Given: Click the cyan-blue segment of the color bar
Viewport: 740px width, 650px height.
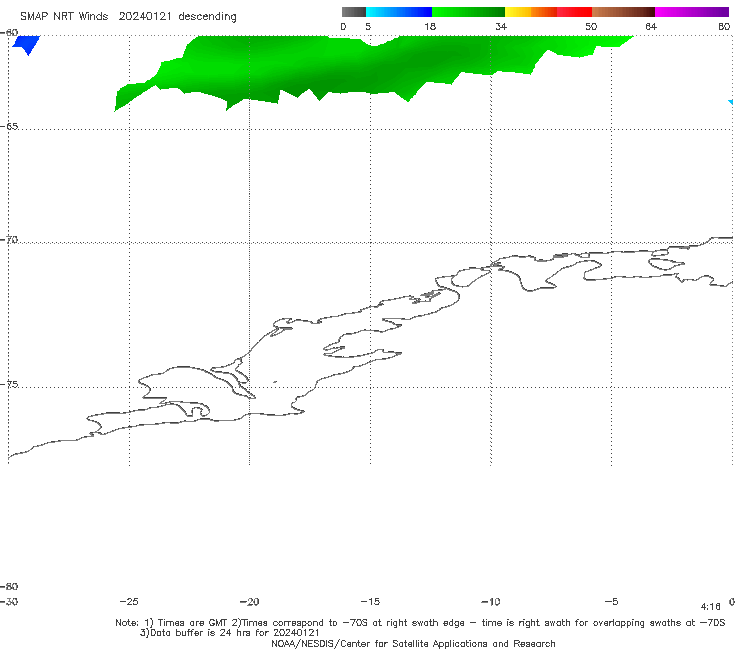Looking at the screenshot, I should tap(399, 12).
